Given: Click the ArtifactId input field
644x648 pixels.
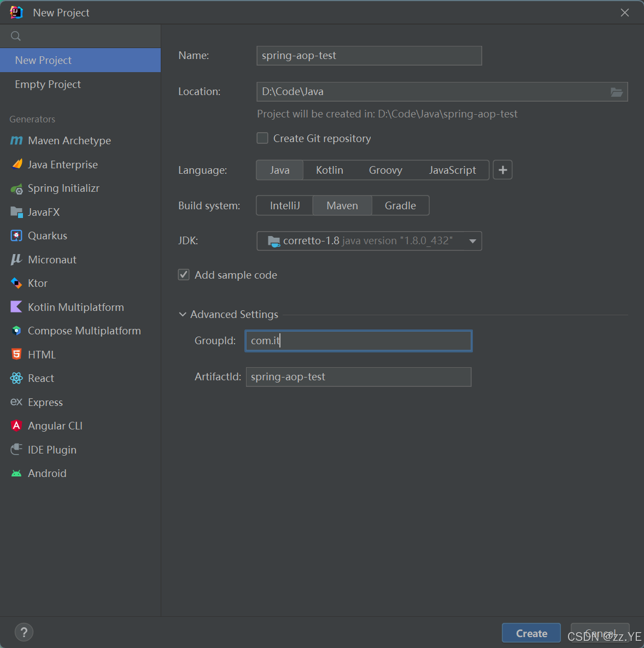Looking at the screenshot, I should [358, 377].
